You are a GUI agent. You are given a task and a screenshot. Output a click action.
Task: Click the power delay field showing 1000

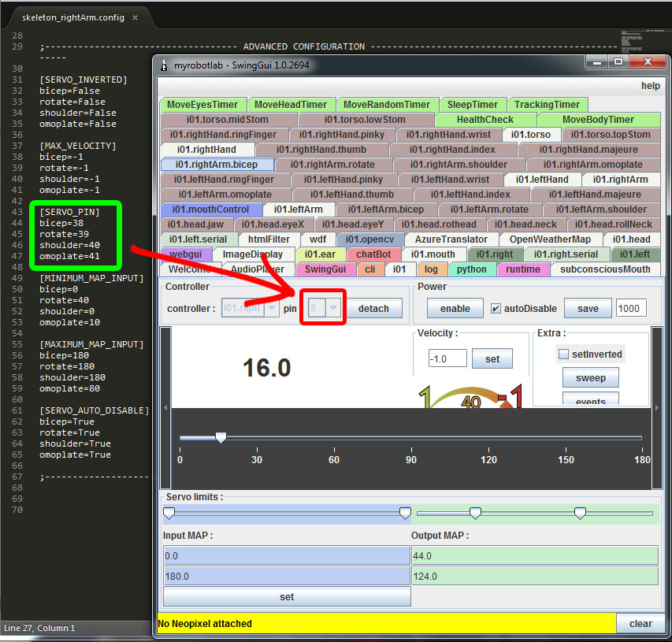coord(631,309)
